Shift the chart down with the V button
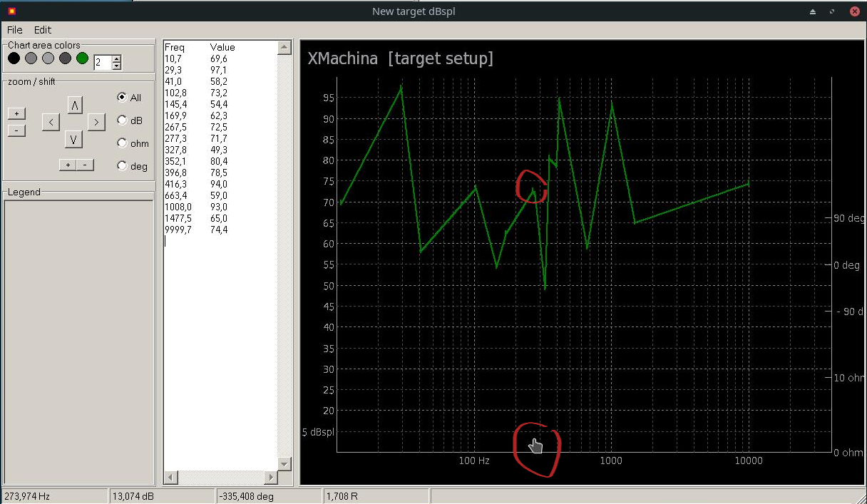 pyautogui.click(x=74, y=138)
